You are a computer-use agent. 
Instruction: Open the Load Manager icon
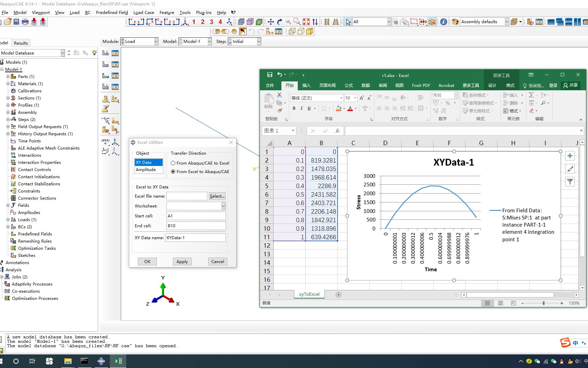coord(115,53)
